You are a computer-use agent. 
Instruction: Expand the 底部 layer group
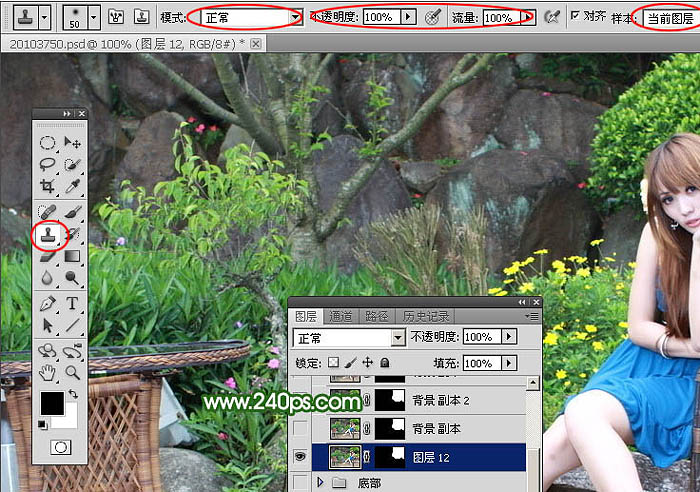coord(321,483)
